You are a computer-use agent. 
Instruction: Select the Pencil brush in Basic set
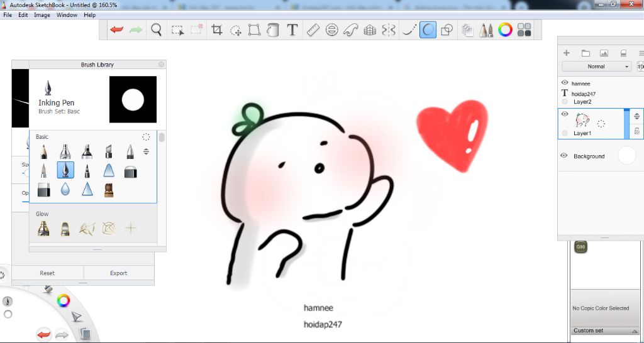pos(43,151)
